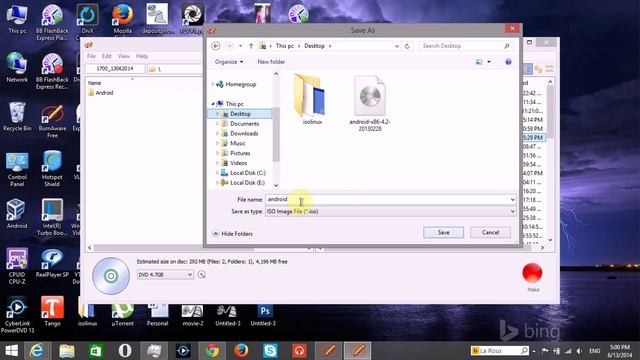Image resolution: width=640 pixels, height=360 pixels.
Task: Open the Edit menu in ISO maker window
Action: [107, 56]
